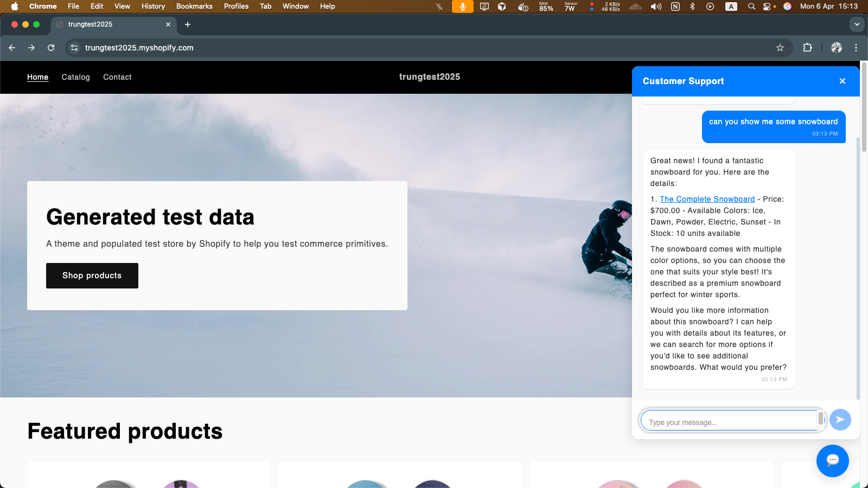The width and height of the screenshot is (868, 488).
Task: Open Spotlight search
Action: coord(751,7)
